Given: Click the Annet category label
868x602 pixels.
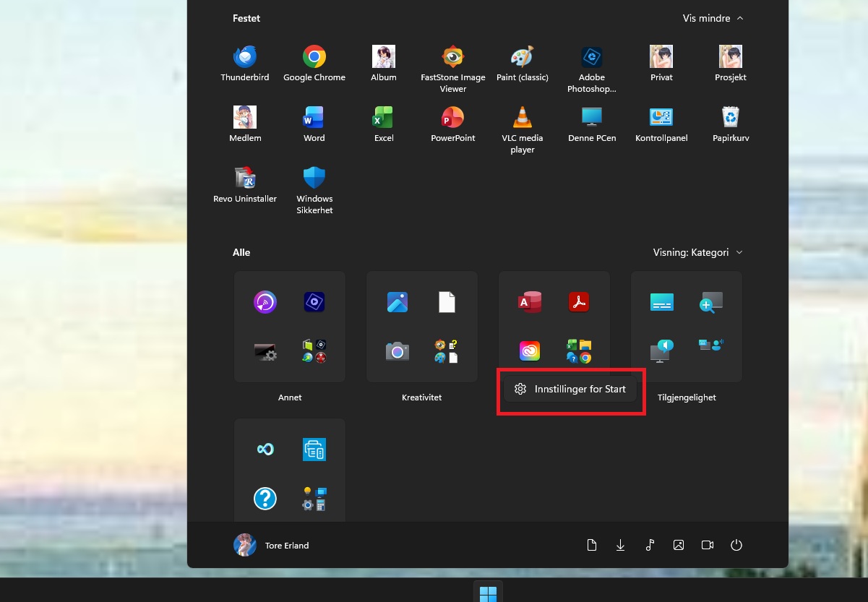Looking at the screenshot, I should tap(290, 397).
